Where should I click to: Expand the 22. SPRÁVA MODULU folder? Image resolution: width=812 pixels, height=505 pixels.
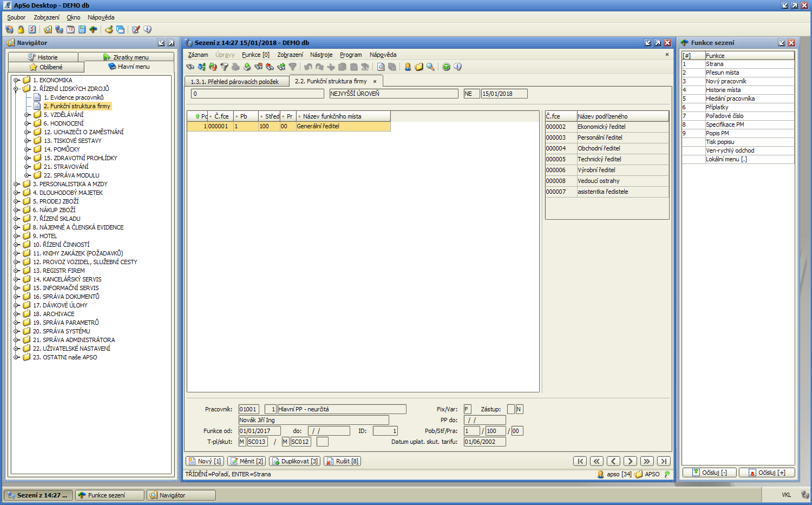pos(28,175)
